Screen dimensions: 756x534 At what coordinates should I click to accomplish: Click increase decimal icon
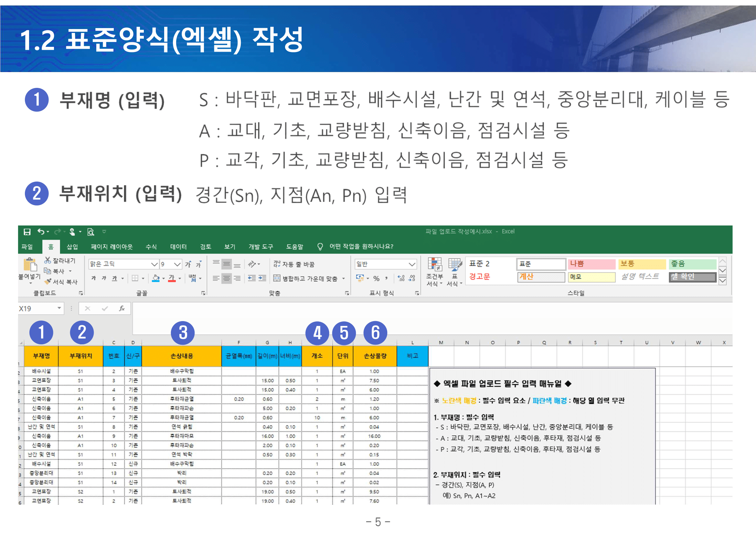[x=401, y=278]
